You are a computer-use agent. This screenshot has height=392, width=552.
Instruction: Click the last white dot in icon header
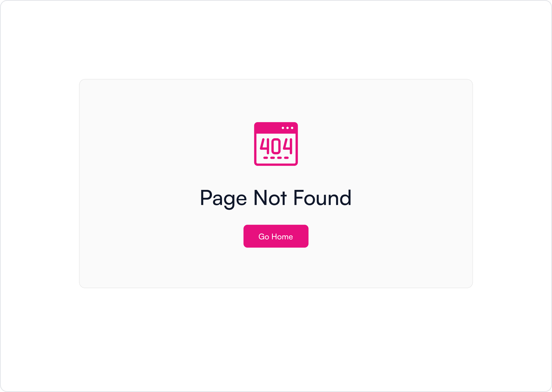pyautogui.click(x=292, y=128)
